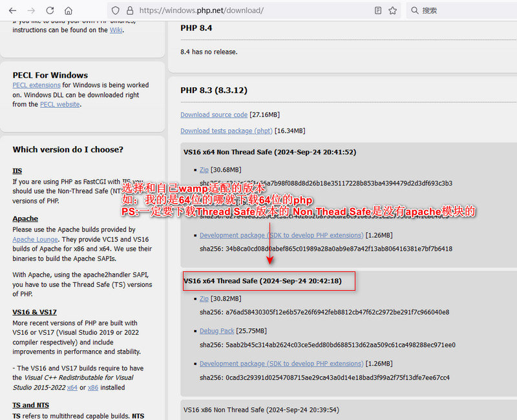The image size is (517, 420).
Task: Download Zip for VS16 x64 Thread Safe
Action: click(x=204, y=299)
